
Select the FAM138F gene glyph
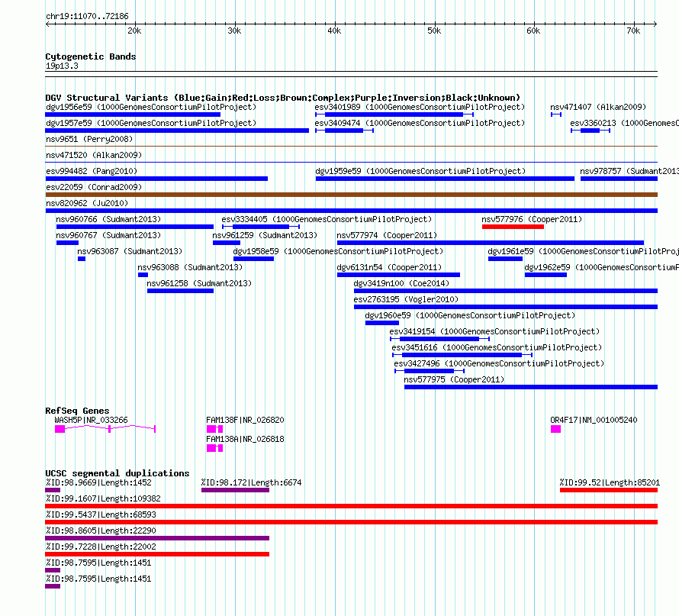click(x=214, y=429)
